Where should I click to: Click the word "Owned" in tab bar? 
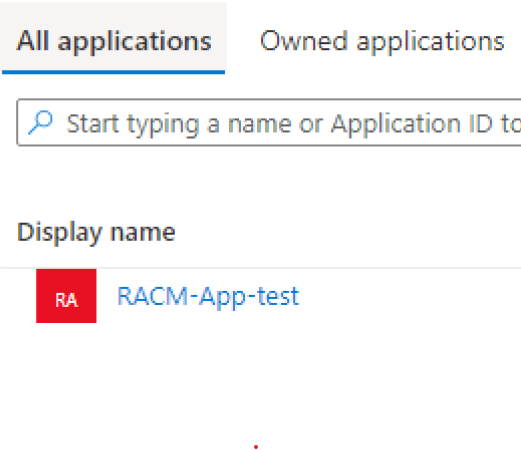coord(304,41)
